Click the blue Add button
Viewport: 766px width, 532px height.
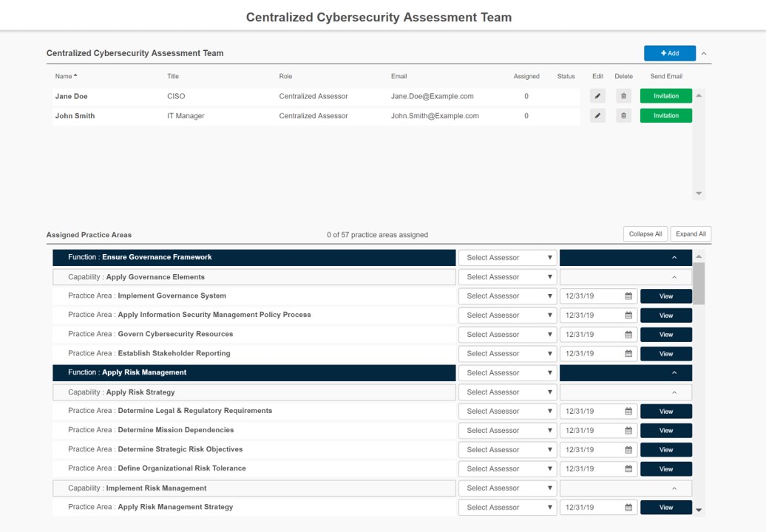click(x=669, y=53)
